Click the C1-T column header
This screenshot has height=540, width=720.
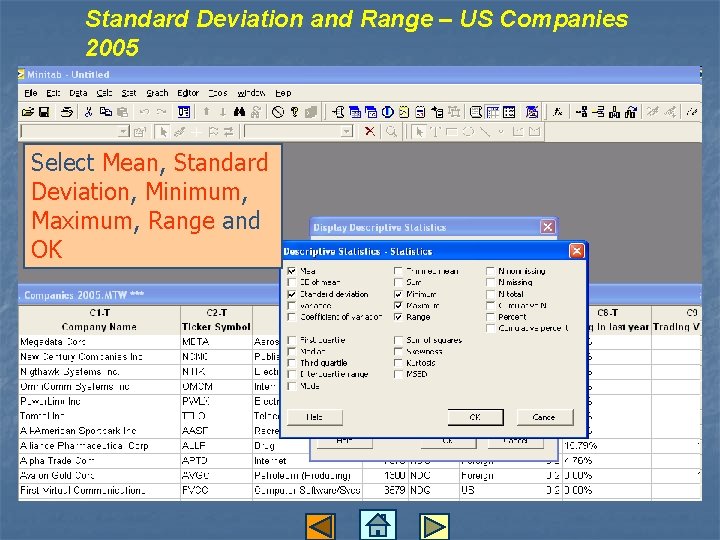click(100, 313)
